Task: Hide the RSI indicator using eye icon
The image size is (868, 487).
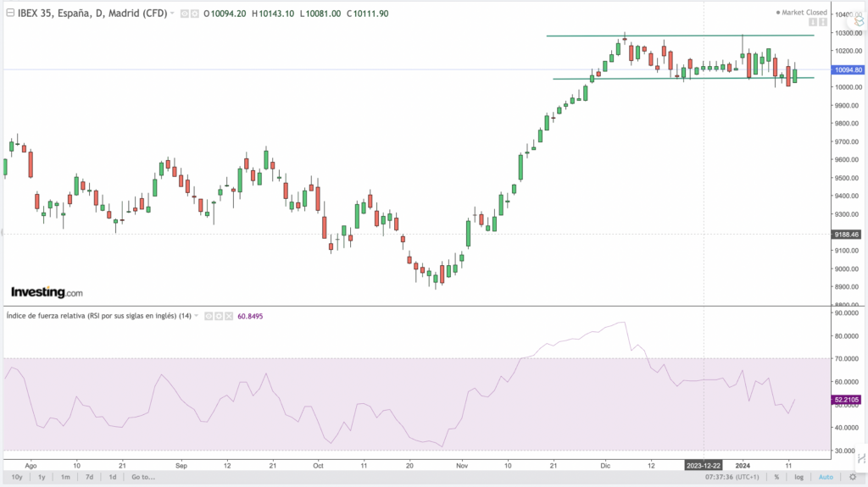Action: coord(207,316)
